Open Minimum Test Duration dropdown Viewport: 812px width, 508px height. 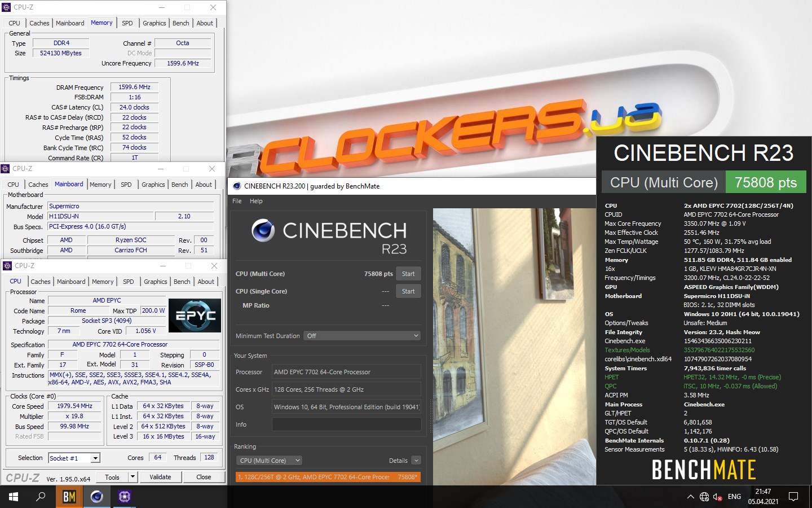point(362,335)
